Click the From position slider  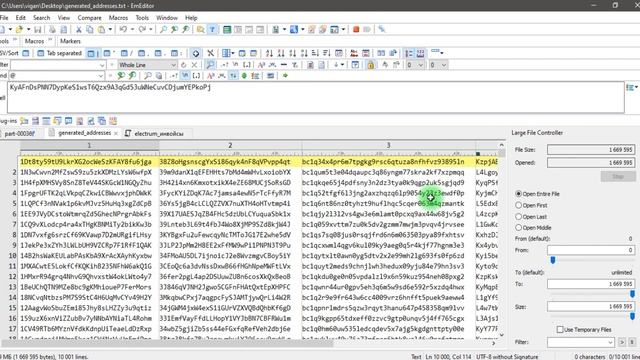[553, 260]
